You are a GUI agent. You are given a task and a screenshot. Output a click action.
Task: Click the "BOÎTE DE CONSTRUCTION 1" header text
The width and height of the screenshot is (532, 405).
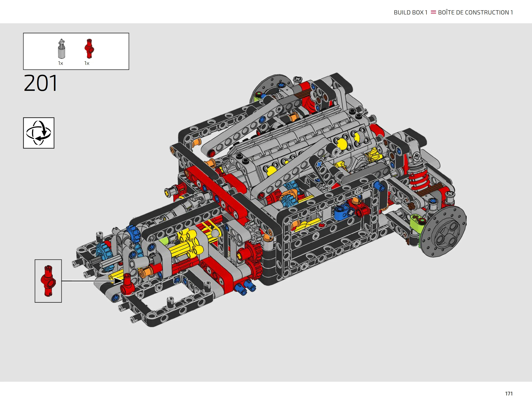[x=475, y=12]
